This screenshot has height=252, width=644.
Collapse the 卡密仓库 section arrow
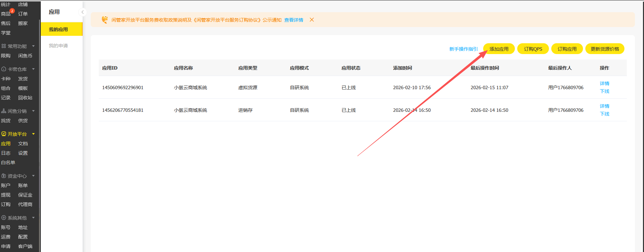tap(33, 69)
